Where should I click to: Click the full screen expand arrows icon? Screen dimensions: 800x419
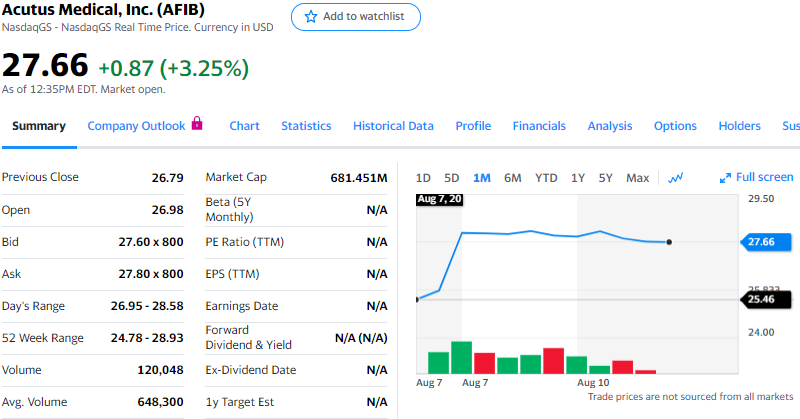pos(725,178)
